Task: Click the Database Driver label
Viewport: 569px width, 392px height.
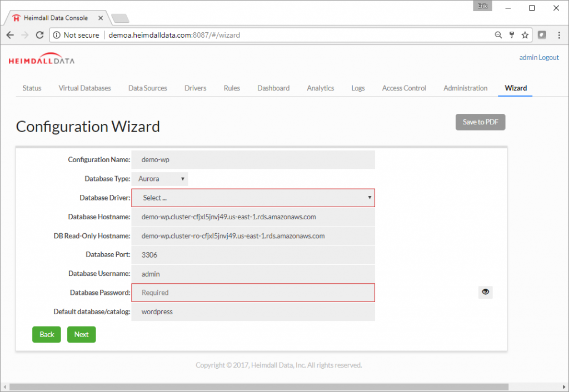Action: click(x=105, y=198)
